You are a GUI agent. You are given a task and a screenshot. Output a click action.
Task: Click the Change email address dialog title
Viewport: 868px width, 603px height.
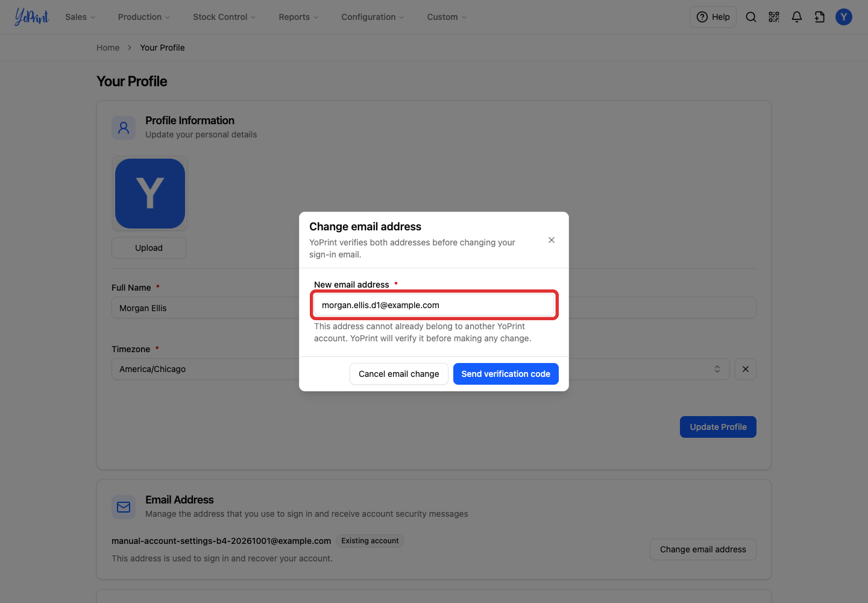tap(365, 227)
